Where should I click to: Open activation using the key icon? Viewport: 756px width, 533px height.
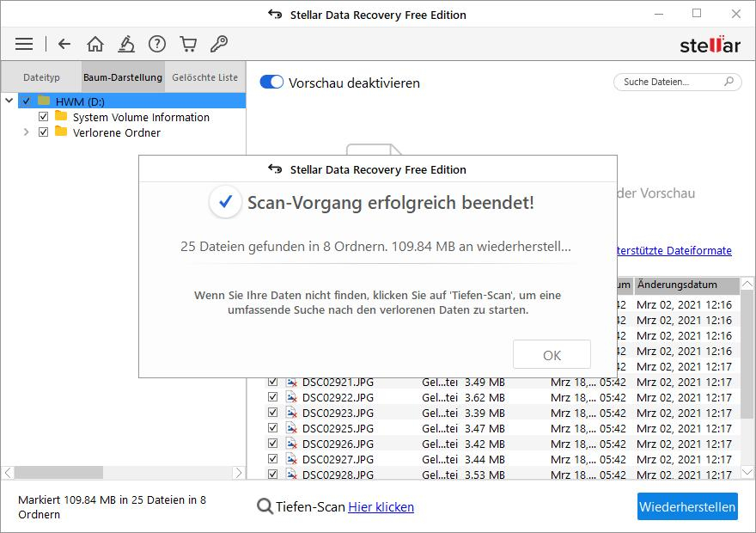219,44
